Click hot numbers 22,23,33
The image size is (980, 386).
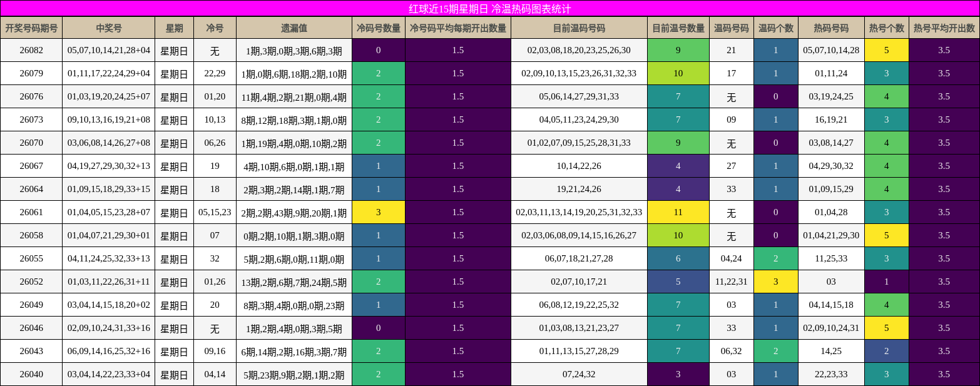point(831,374)
